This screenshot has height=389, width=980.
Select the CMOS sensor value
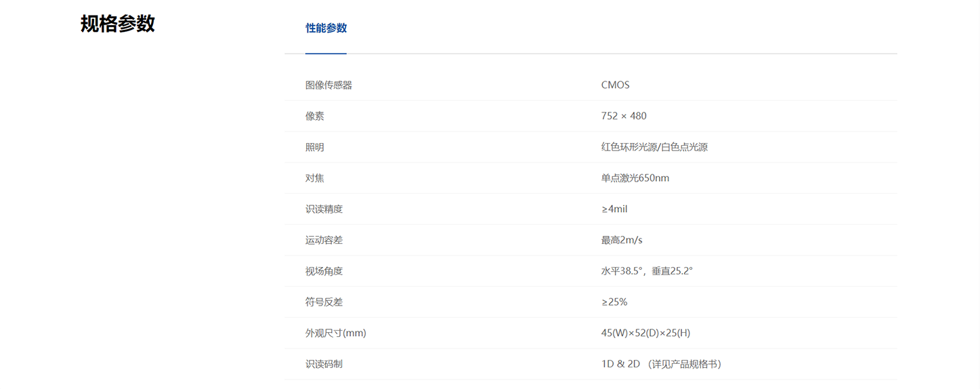point(615,85)
